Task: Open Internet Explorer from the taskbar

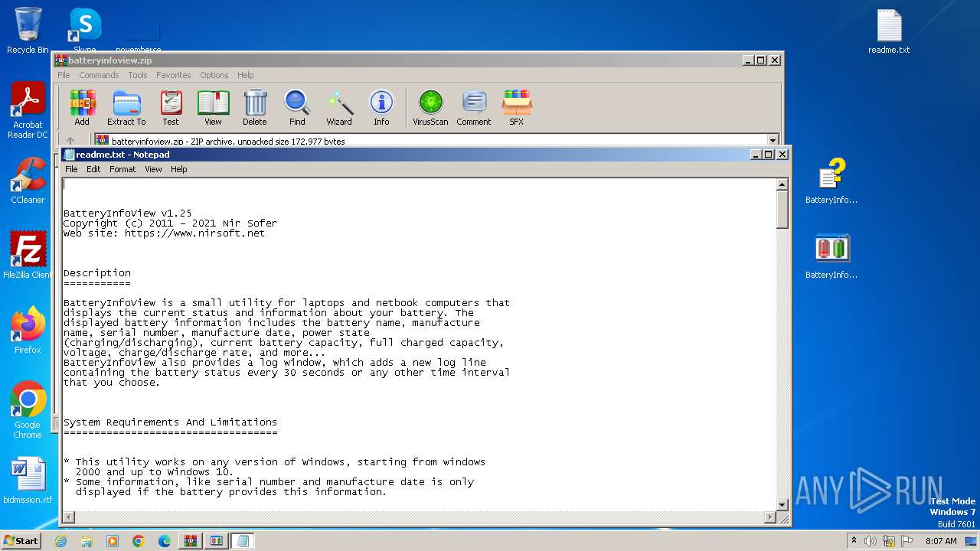Action: click(61, 541)
